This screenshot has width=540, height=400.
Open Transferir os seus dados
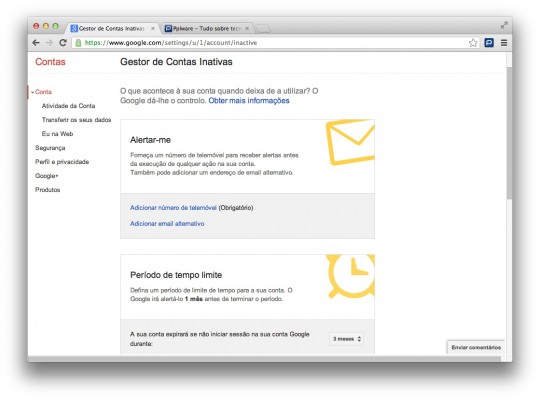coord(76,120)
